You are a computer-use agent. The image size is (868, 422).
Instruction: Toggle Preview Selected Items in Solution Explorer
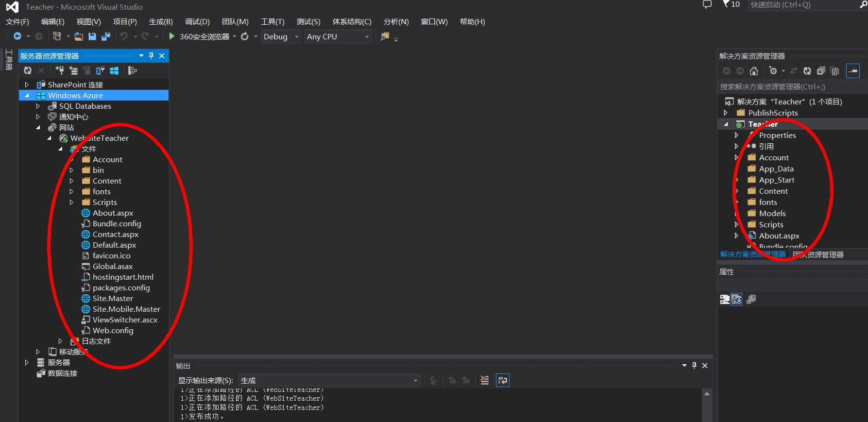tap(853, 71)
